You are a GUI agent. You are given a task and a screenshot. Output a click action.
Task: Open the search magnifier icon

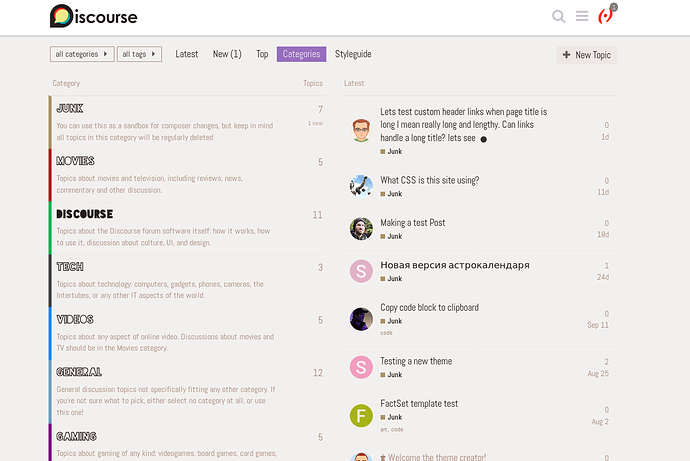(559, 16)
